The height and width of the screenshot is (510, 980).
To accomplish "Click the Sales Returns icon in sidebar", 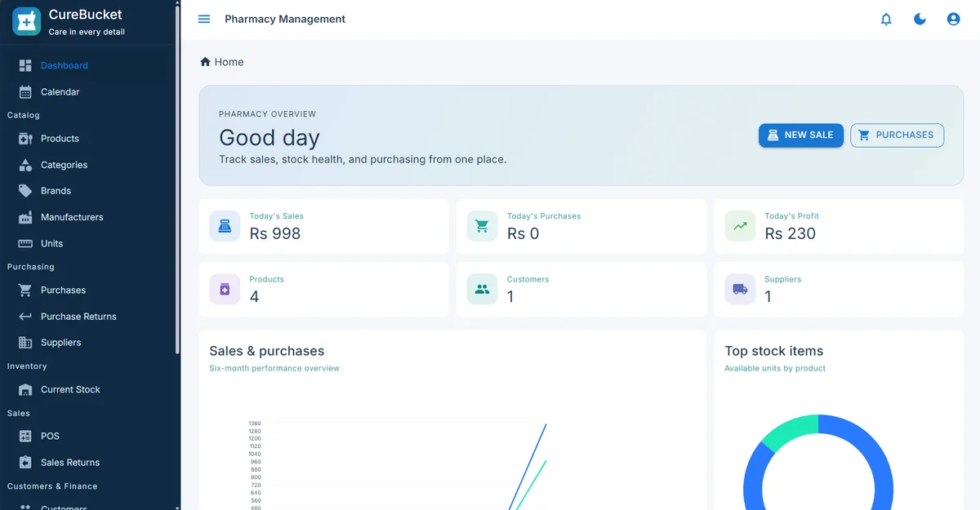I will pos(25,463).
